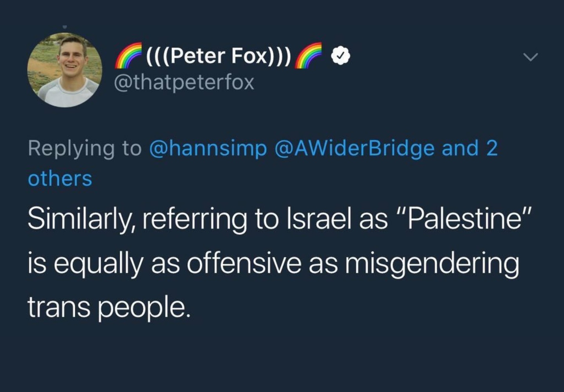Click the rainbow emoji after the name
The width and height of the screenshot is (564, 392).
pos(308,56)
